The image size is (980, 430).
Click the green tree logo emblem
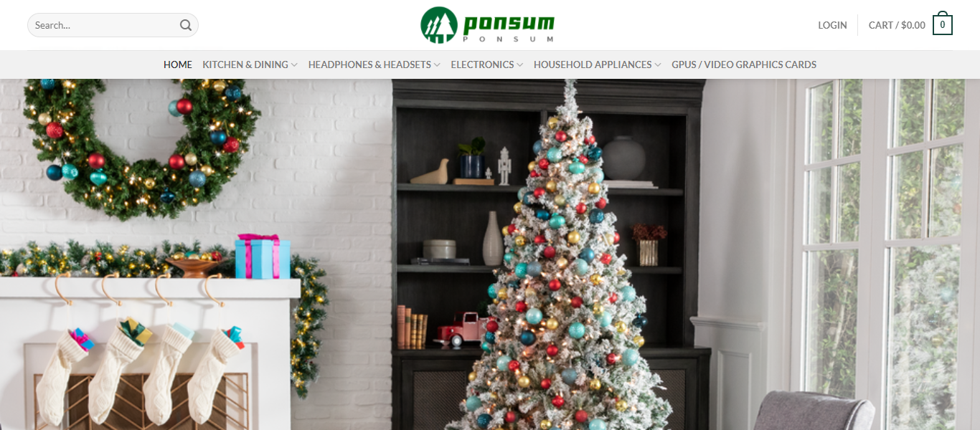439,25
